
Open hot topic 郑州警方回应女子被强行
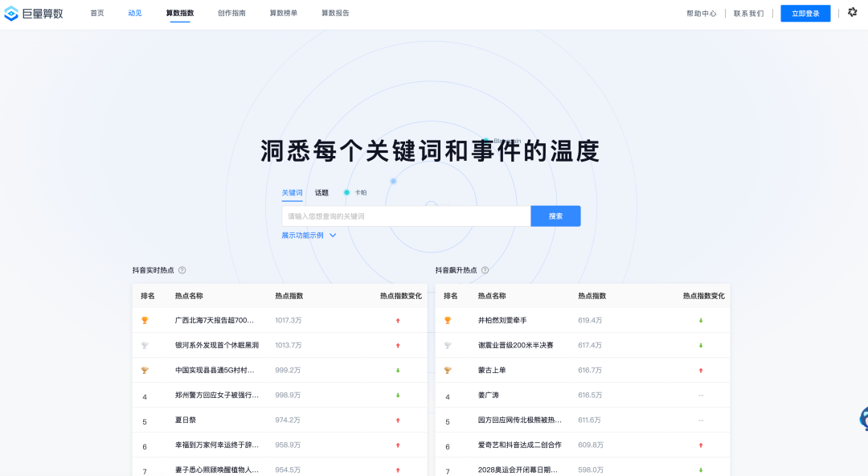tap(217, 395)
